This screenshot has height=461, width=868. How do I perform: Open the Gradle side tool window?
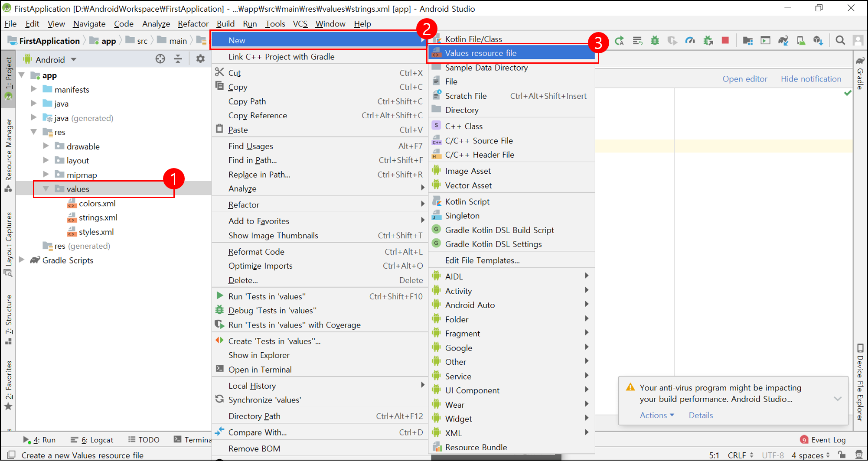860,73
